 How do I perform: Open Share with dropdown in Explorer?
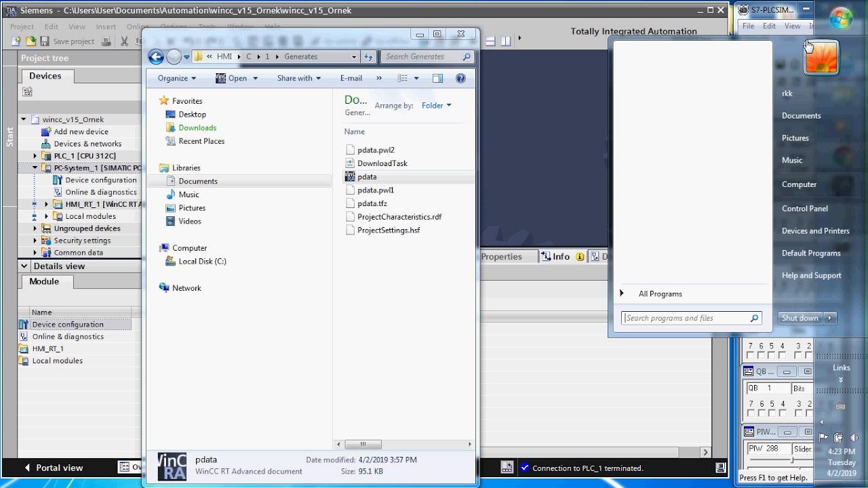tap(299, 78)
